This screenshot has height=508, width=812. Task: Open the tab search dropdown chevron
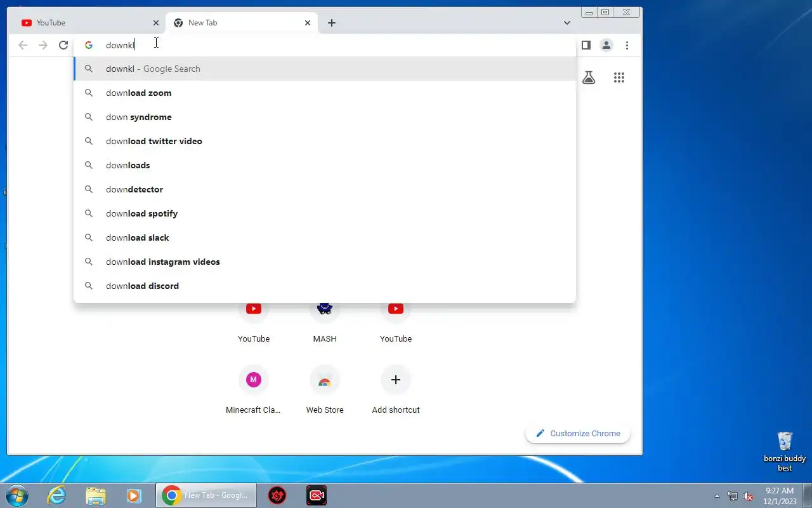tap(567, 23)
